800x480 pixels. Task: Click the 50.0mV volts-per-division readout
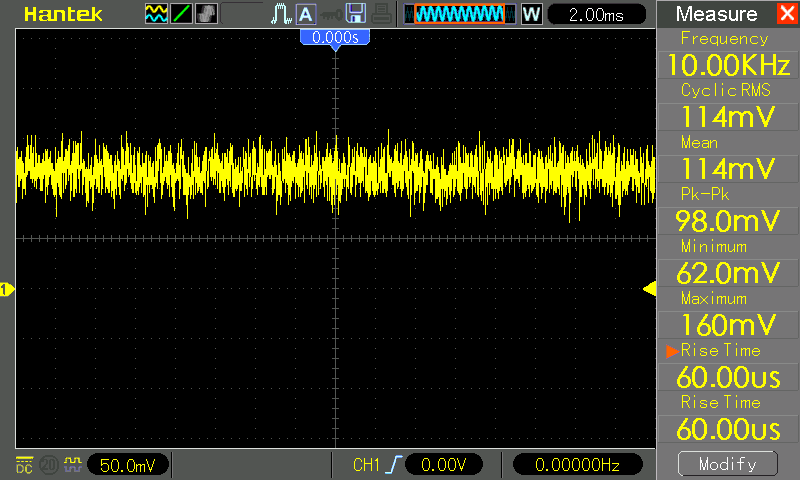point(128,465)
